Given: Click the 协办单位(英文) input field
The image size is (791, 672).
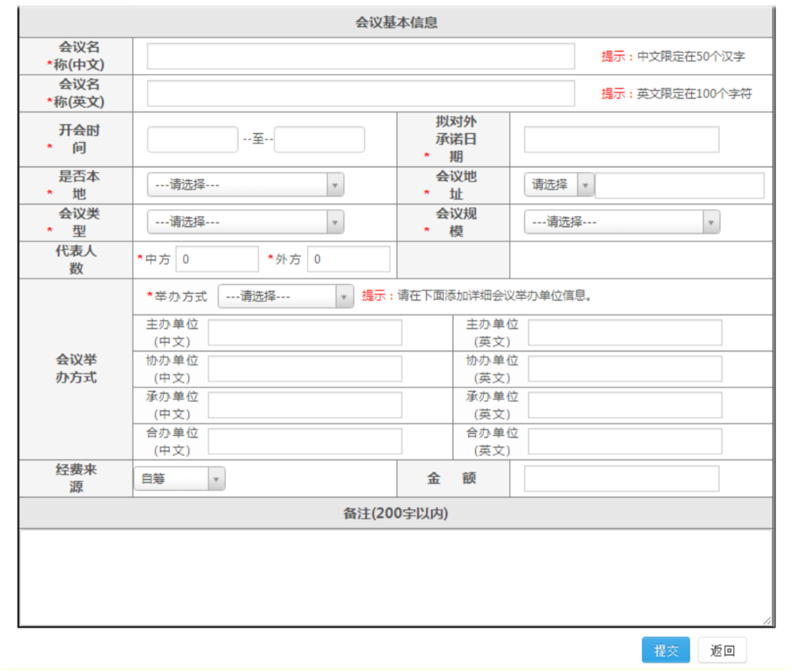Looking at the screenshot, I should [x=625, y=369].
